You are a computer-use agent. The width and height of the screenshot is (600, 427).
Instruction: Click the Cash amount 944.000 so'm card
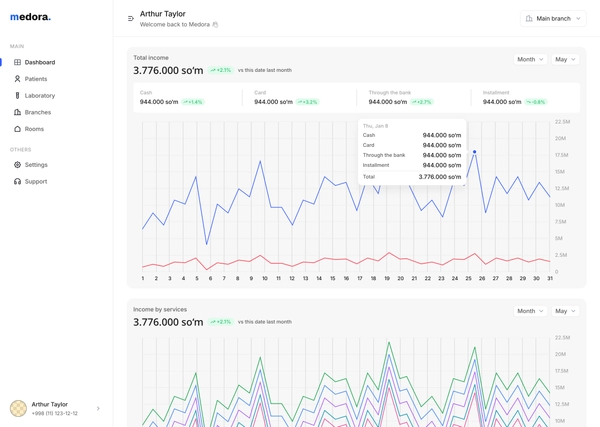click(159, 102)
